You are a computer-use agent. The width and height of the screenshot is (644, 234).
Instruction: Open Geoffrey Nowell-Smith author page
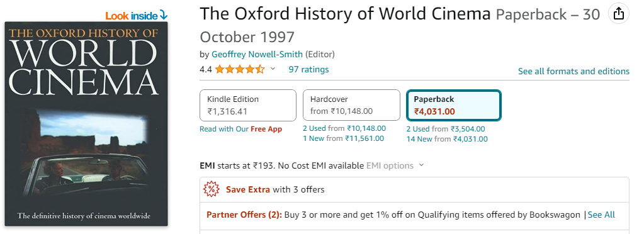(257, 54)
